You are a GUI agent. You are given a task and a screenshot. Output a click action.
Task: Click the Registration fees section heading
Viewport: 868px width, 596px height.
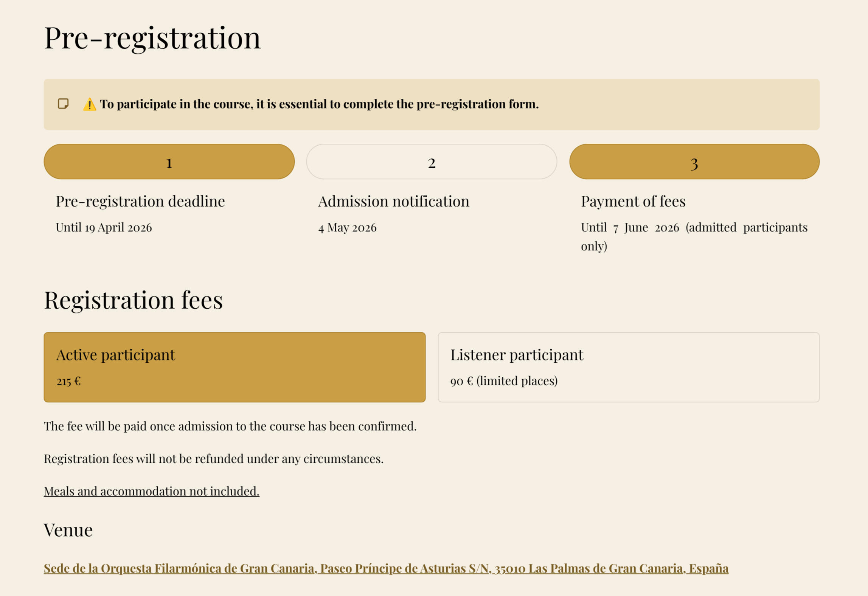click(133, 300)
